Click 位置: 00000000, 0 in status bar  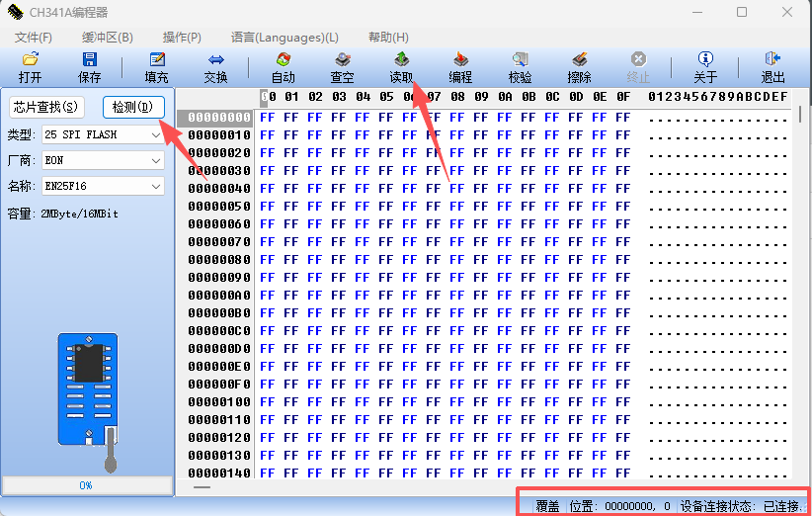tap(620, 506)
